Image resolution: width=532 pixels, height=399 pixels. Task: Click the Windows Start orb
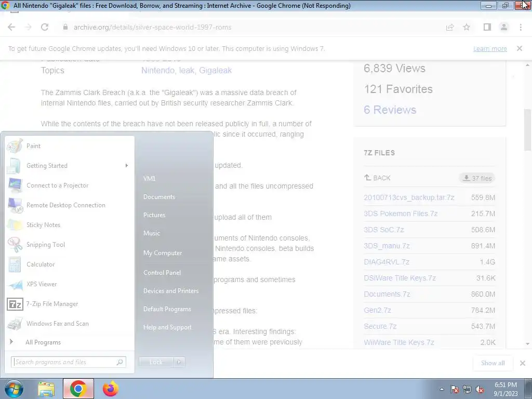[14, 389]
